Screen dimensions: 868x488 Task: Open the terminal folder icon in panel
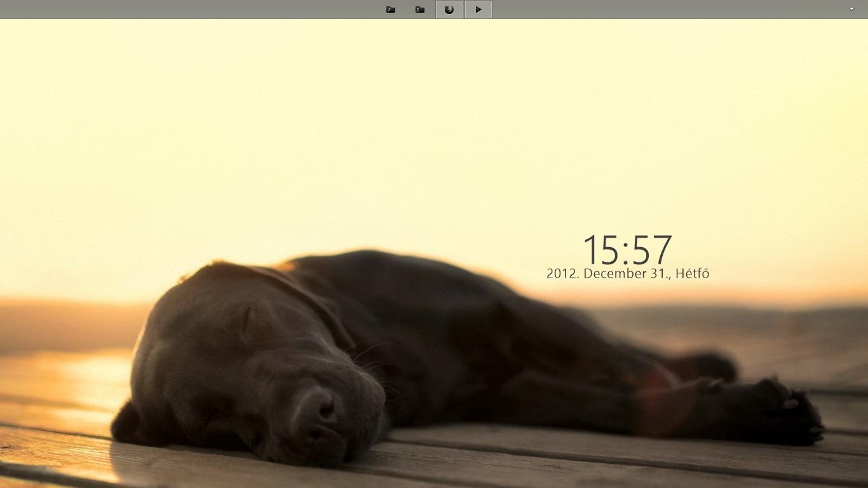tap(391, 10)
